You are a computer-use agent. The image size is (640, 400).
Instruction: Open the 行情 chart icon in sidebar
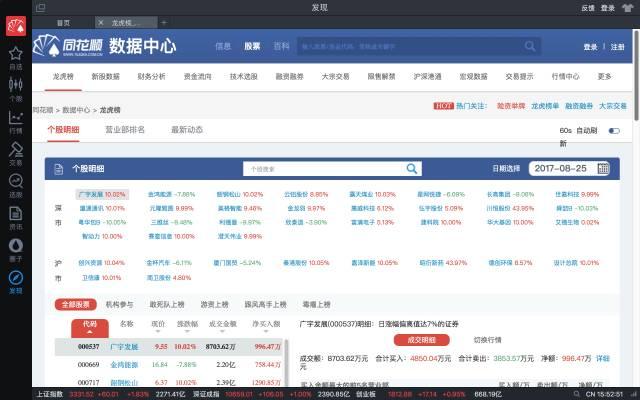(15, 120)
